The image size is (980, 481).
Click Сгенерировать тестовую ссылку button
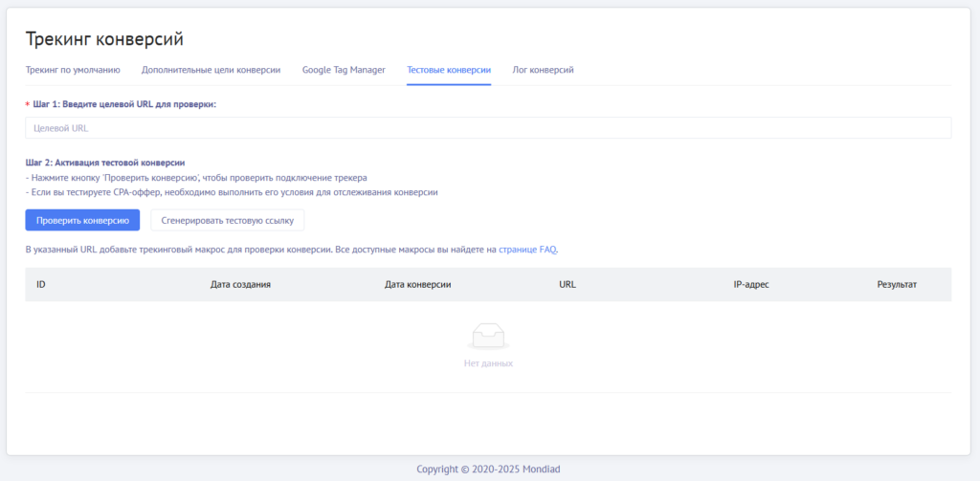click(227, 220)
